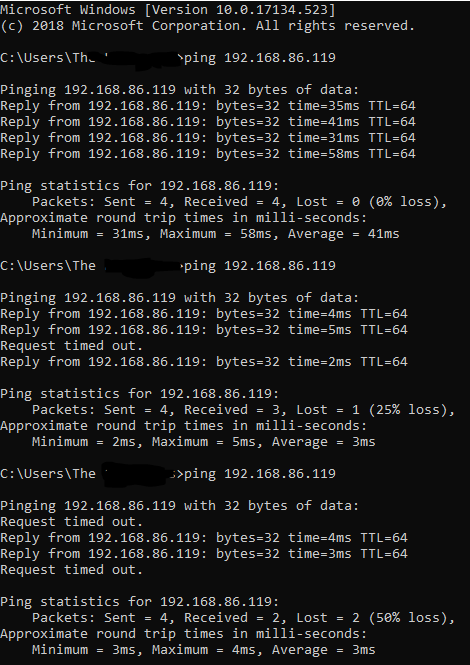
Task: Click the reply line showing time=2ms
Action: point(204,362)
